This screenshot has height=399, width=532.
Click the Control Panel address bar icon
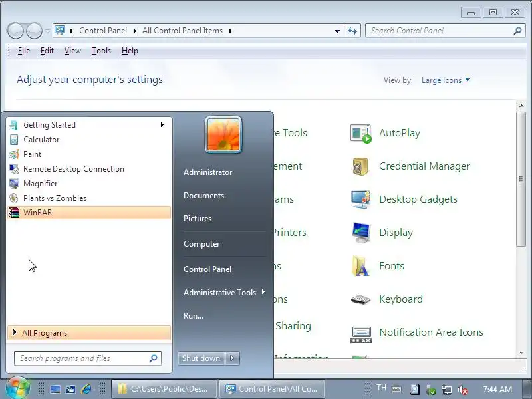click(x=60, y=31)
